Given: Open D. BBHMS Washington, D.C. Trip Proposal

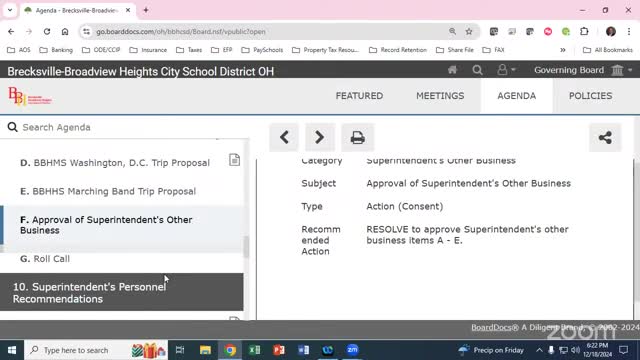Looking at the screenshot, I should pyautogui.click(x=115, y=163).
